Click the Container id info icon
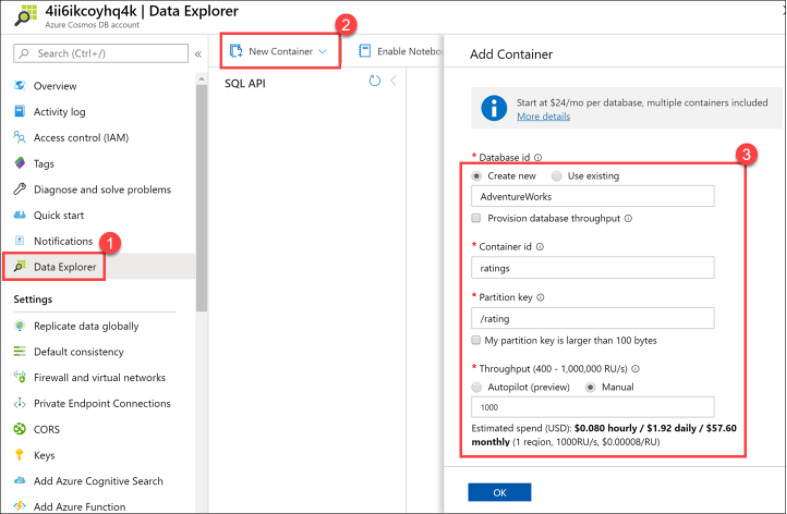This screenshot has height=514, width=787. pyautogui.click(x=539, y=247)
